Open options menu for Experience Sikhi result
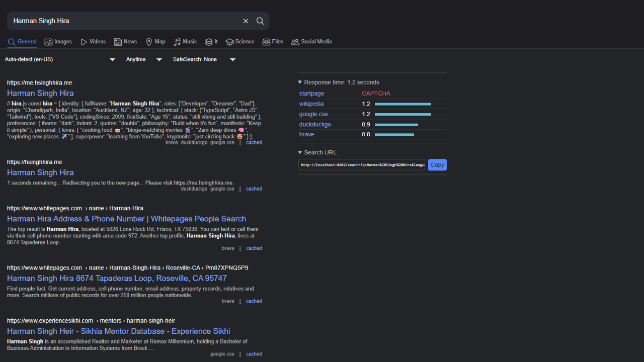 pyautogui.click(x=240, y=354)
